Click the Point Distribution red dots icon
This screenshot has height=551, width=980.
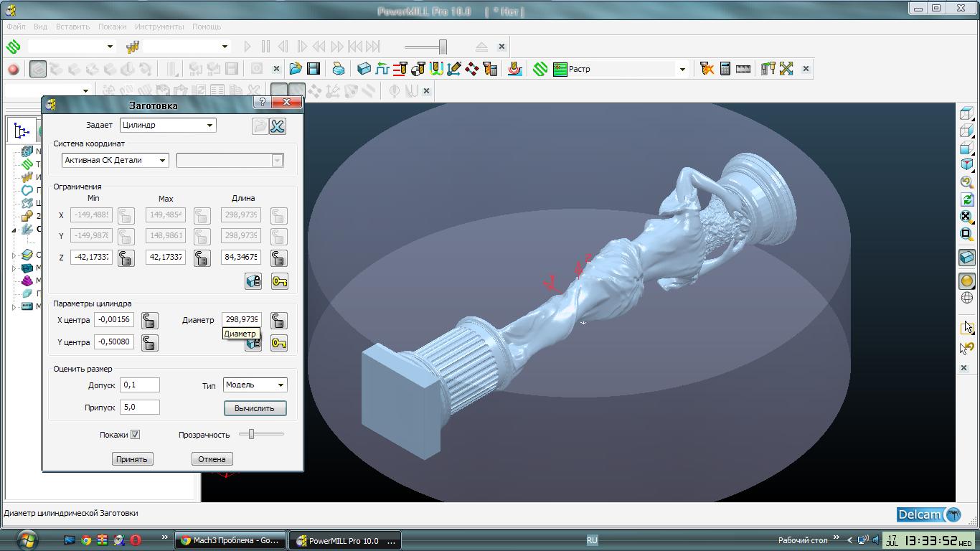click(x=472, y=69)
